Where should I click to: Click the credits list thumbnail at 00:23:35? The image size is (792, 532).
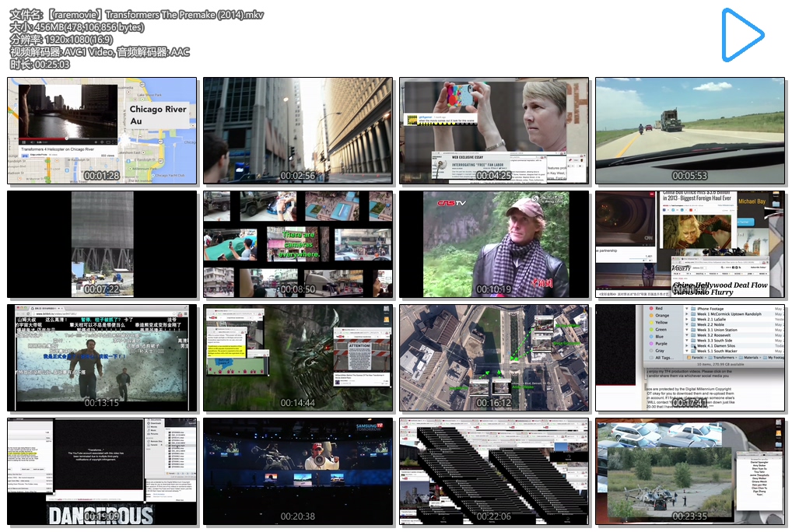(x=690, y=471)
